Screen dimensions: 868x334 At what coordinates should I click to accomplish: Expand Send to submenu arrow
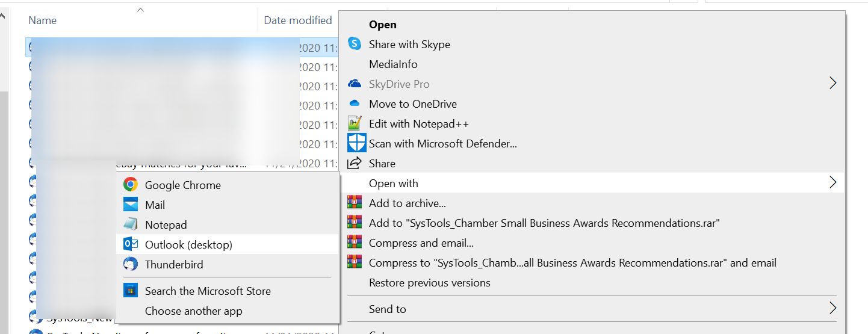coord(833,308)
